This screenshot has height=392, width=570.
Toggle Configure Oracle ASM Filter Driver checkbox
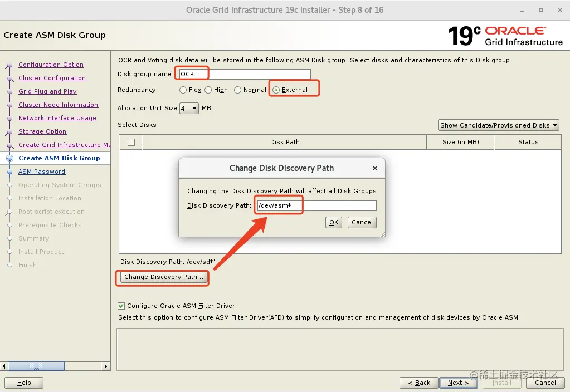pos(121,306)
